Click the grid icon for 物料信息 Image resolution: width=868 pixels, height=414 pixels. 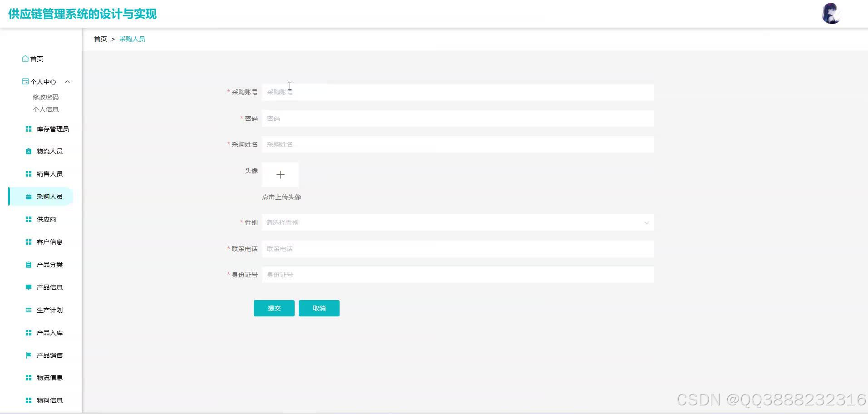(29, 400)
